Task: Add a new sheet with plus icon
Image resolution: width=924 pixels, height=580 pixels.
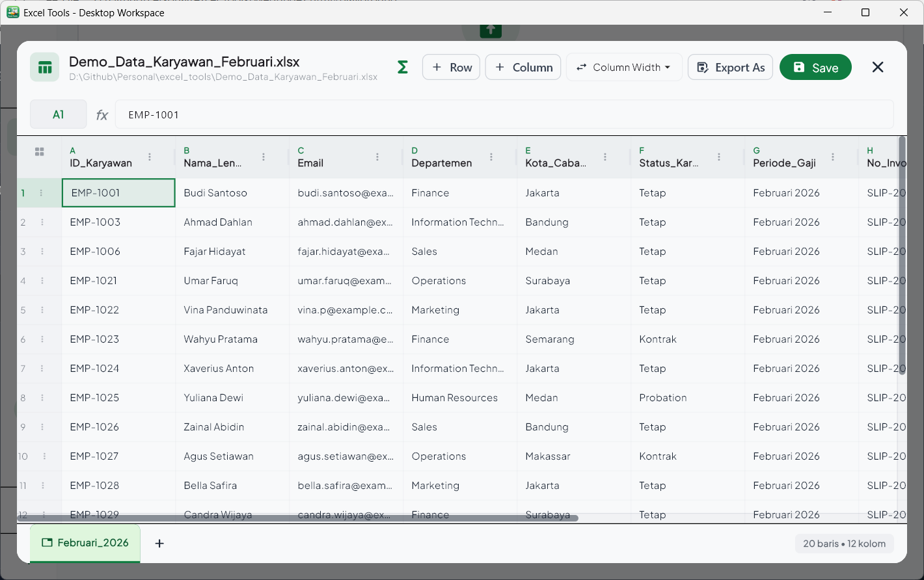Action: (159, 543)
